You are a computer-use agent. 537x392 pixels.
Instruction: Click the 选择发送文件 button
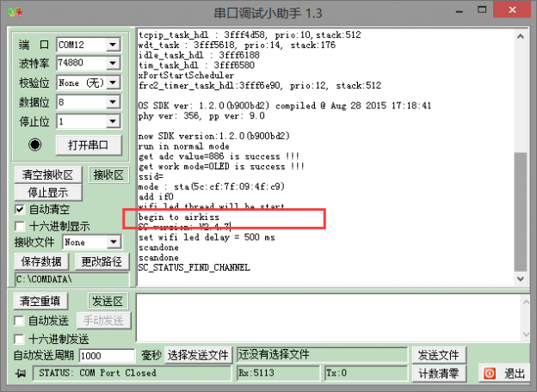point(198,355)
